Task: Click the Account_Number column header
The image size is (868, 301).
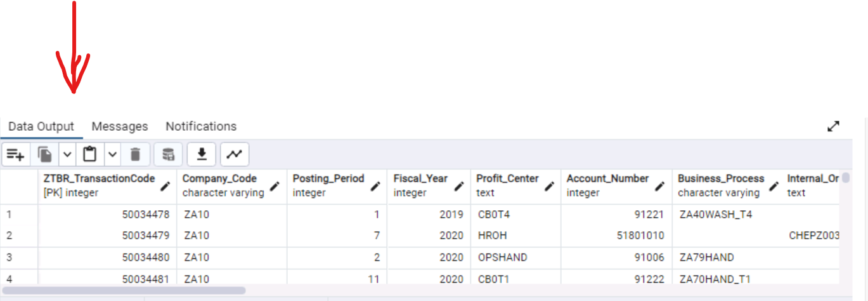Action: pos(607,179)
